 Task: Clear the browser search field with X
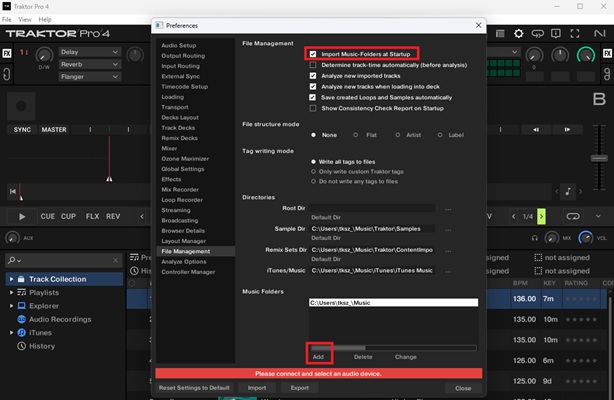coord(116,260)
